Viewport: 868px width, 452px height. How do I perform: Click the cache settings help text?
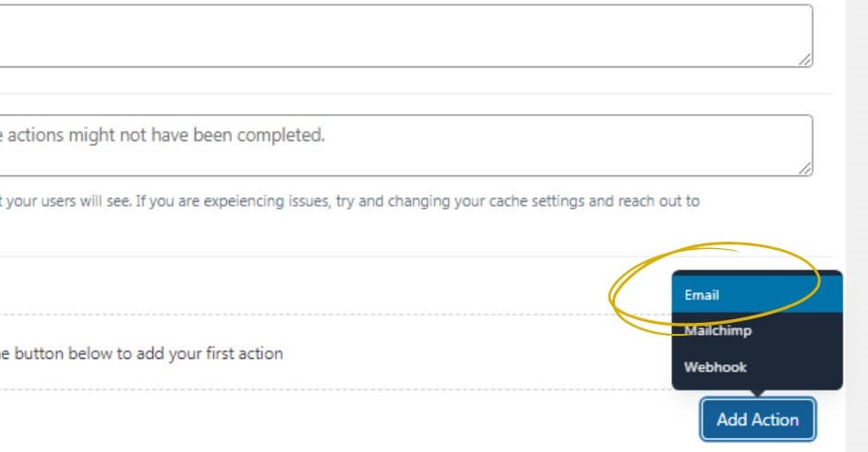[x=349, y=201]
